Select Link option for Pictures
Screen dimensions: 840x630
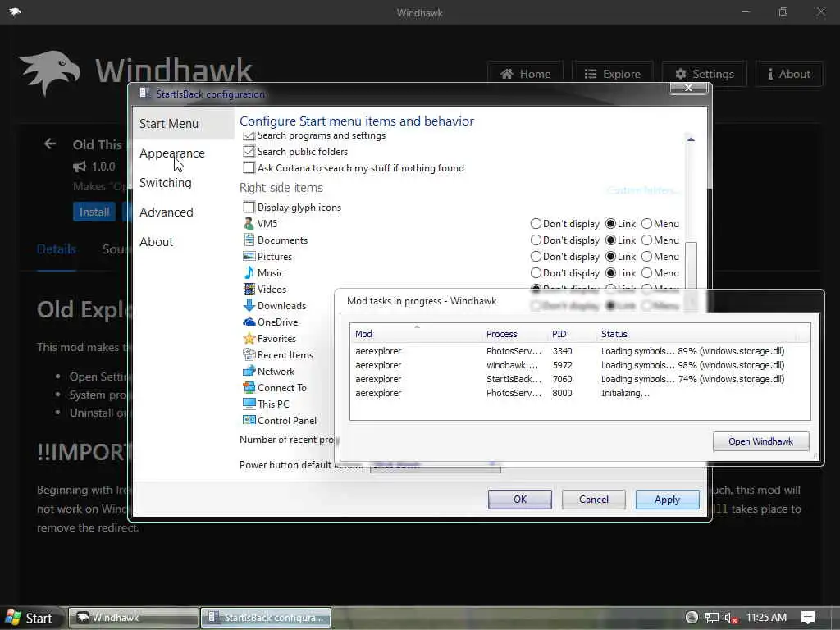point(610,257)
